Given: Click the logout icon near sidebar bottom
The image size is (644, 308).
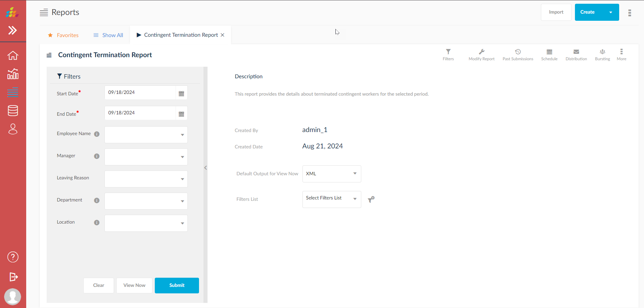Looking at the screenshot, I should tap(13, 277).
